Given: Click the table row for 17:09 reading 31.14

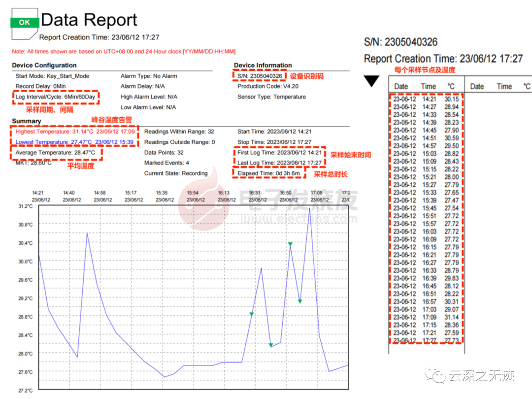Looking at the screenshot, I should pyautogui.click(x=426, y=317).
